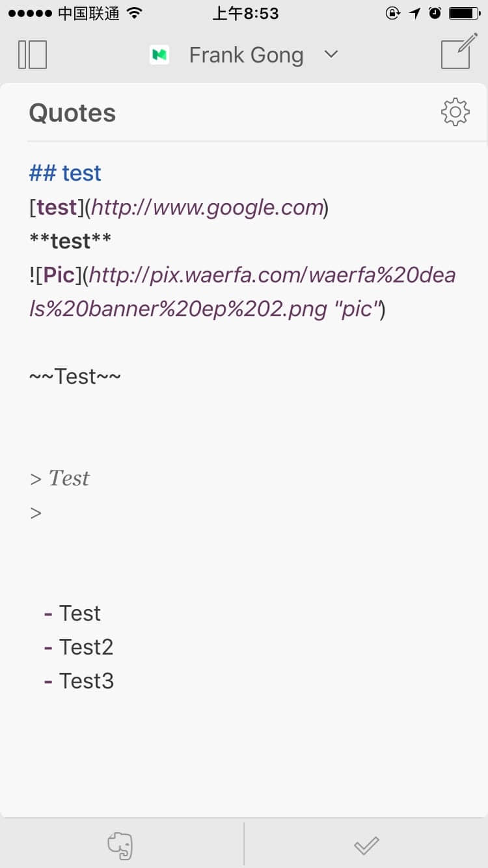Select the Frank Gong account title

[x=247, y=55]
